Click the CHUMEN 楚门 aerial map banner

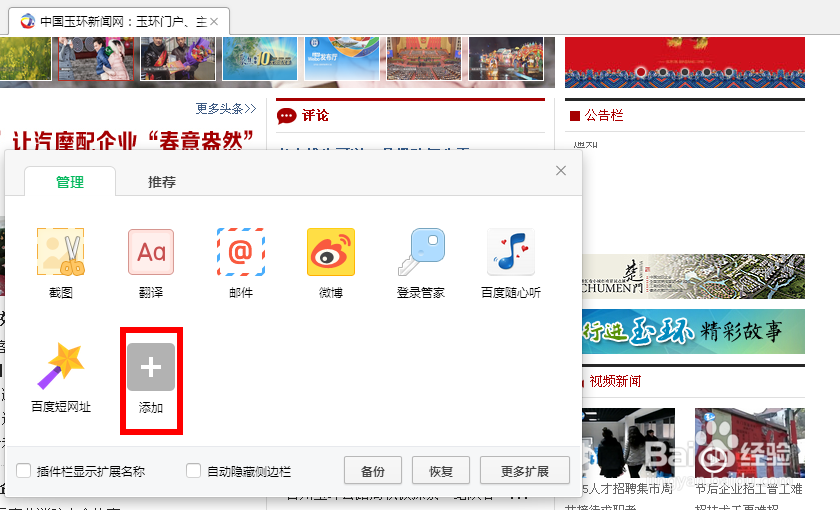coord(693,276)
